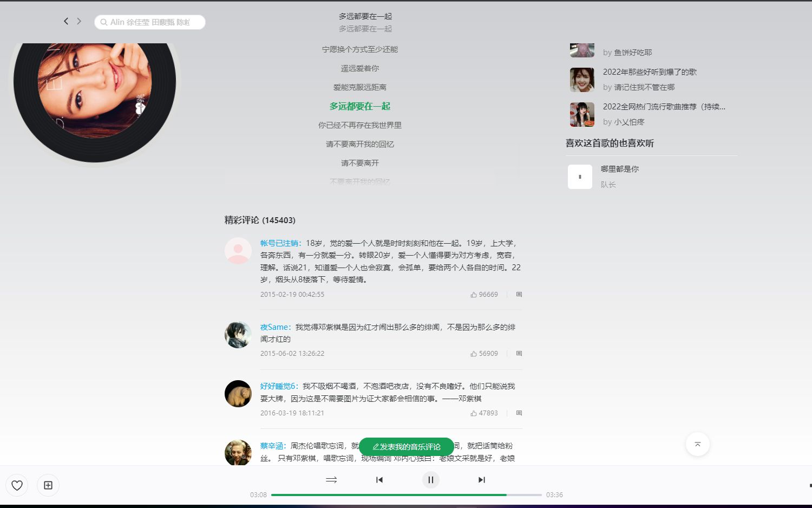Open user 好好睡觉6 profile link
The height and width of the screenshot is (508, 812).
tap(278, 386)
